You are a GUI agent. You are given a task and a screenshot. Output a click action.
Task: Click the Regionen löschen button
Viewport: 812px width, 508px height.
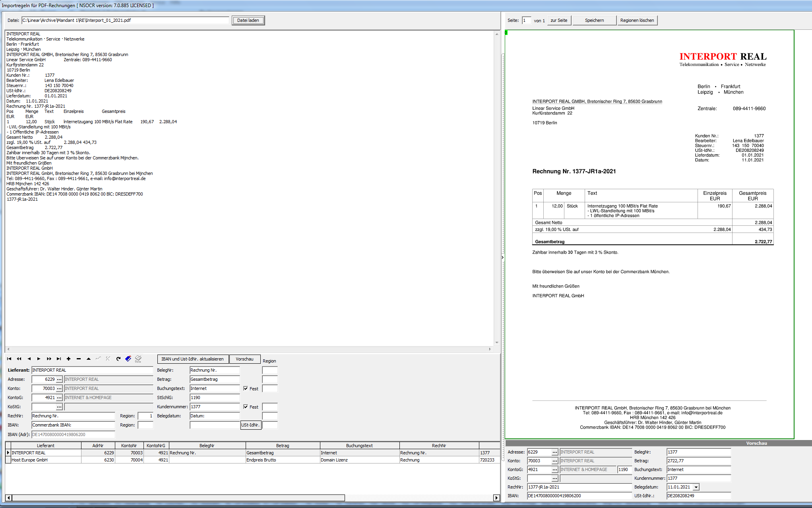click(x=637, y=20)
